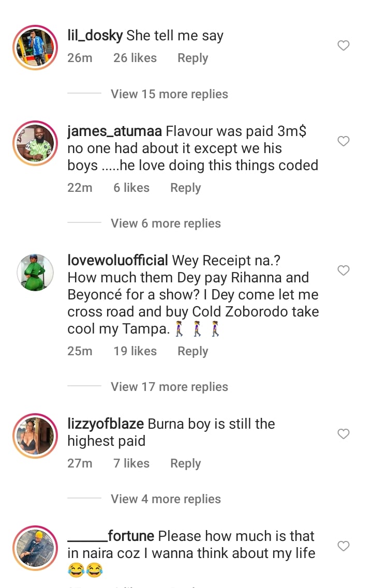
Task: Open lovewoluofficial's profile avatar
Action: pos(35,272)
